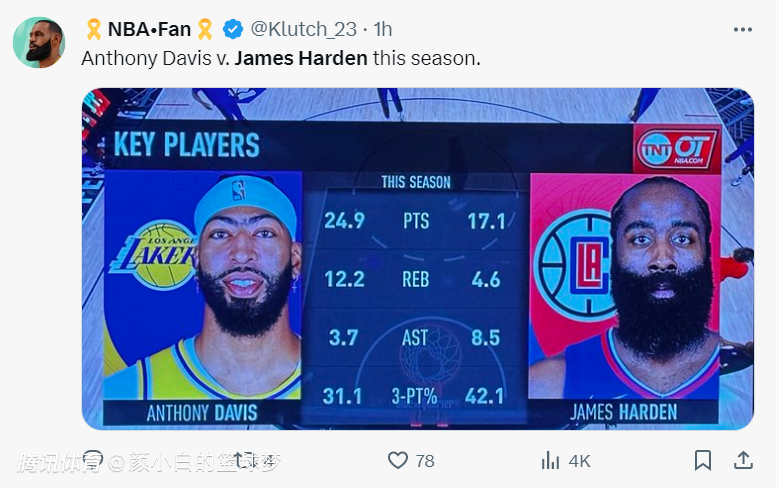The image size is (784, 488).
Task: Share the tweet via the upload arrow icon
Action: [x=743, y=460]
